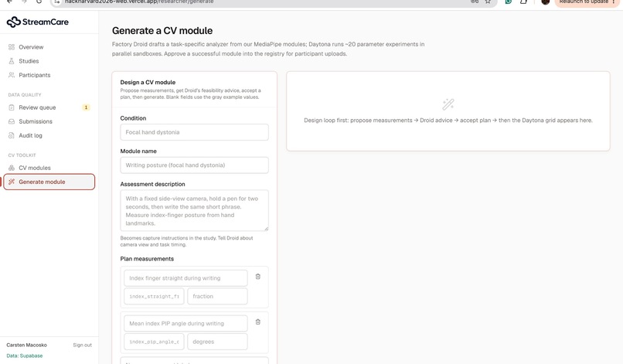The height and width of the screenshot is (364, 623).
Task: Click the StreamCare logo
Action: tap(37, 22)
